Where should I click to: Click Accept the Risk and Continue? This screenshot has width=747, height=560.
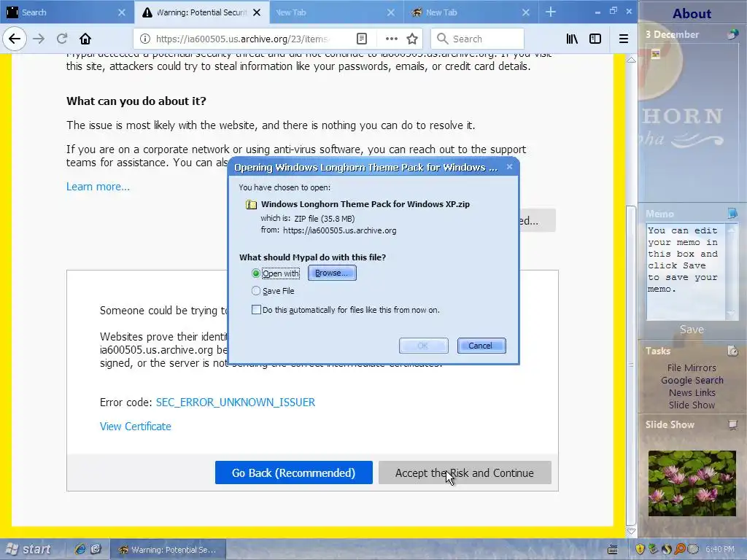point(465,472)
